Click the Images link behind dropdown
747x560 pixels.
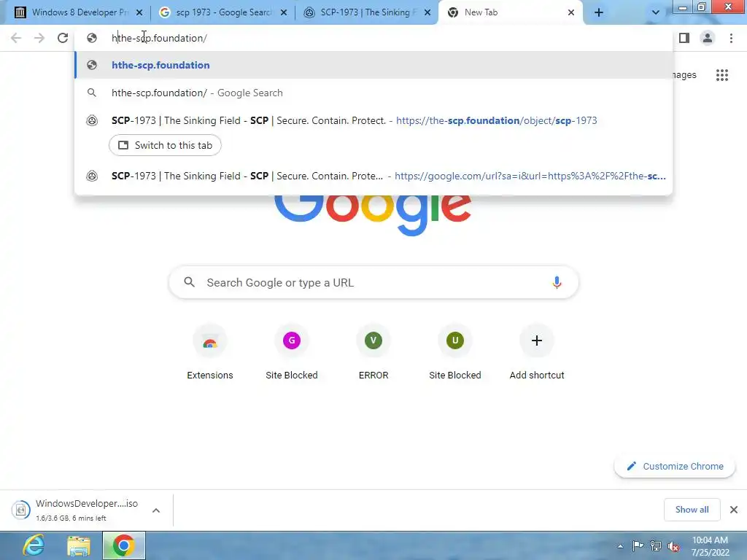pyautogui.click(x=684, y=75)
